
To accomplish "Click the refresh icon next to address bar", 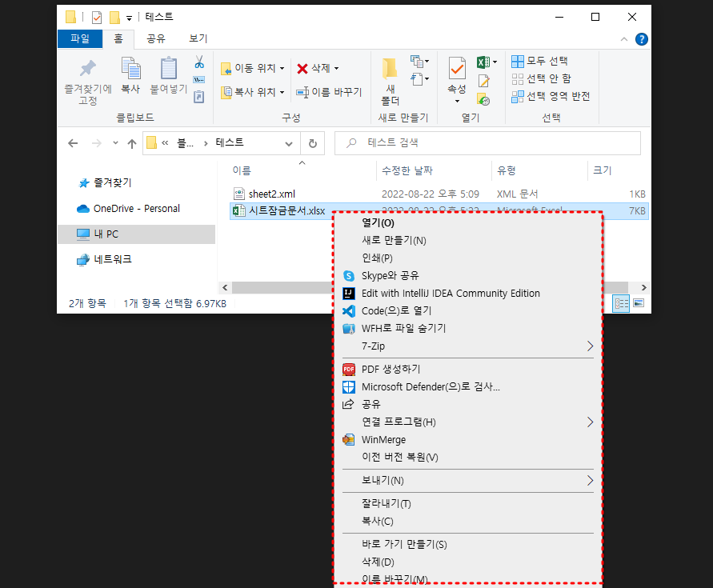I will [313, 144].
